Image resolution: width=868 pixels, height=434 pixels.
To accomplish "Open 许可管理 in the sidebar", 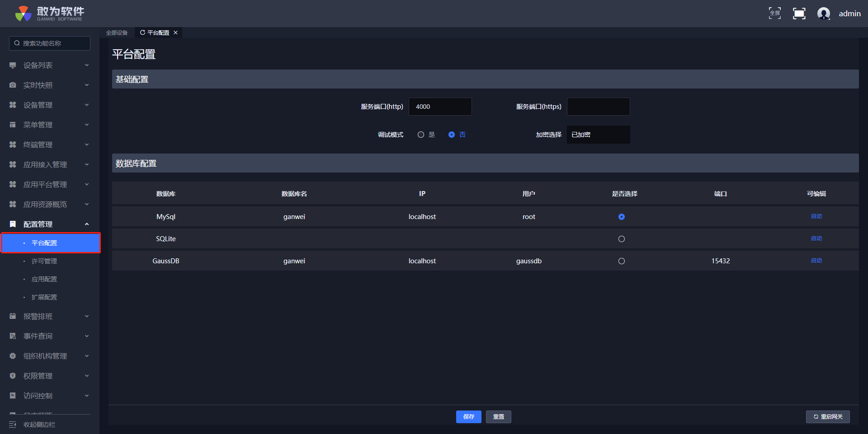I will (44, 261).
